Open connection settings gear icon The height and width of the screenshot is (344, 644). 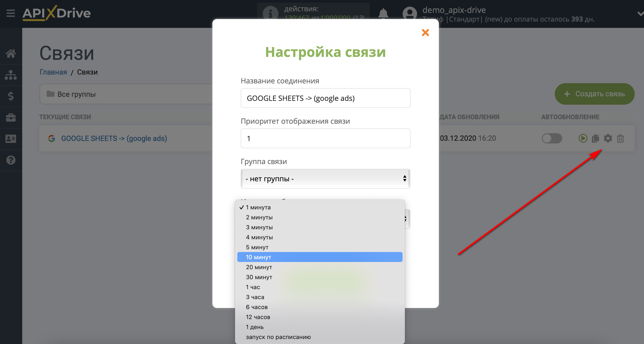tap(608, 138)
